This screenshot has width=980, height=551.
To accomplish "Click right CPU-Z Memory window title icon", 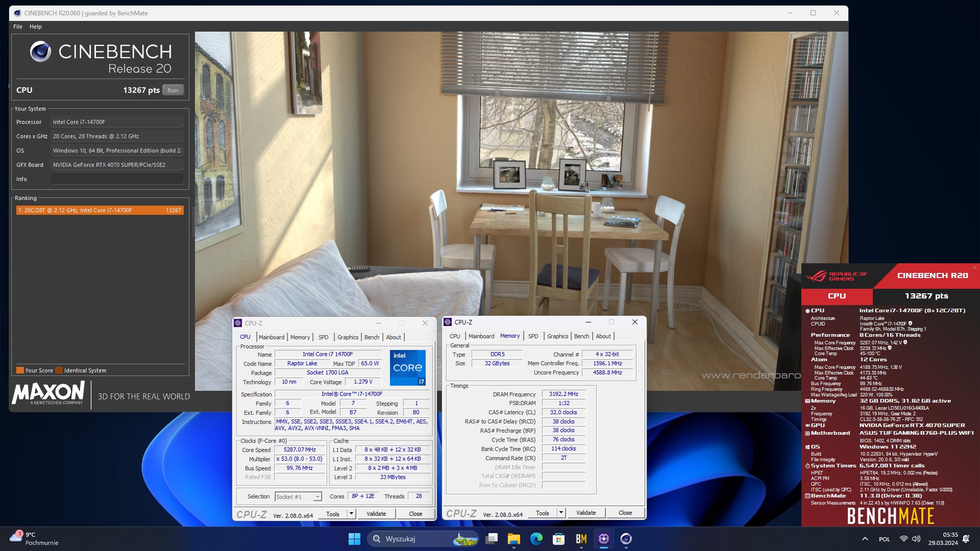I will click(448, 322).
